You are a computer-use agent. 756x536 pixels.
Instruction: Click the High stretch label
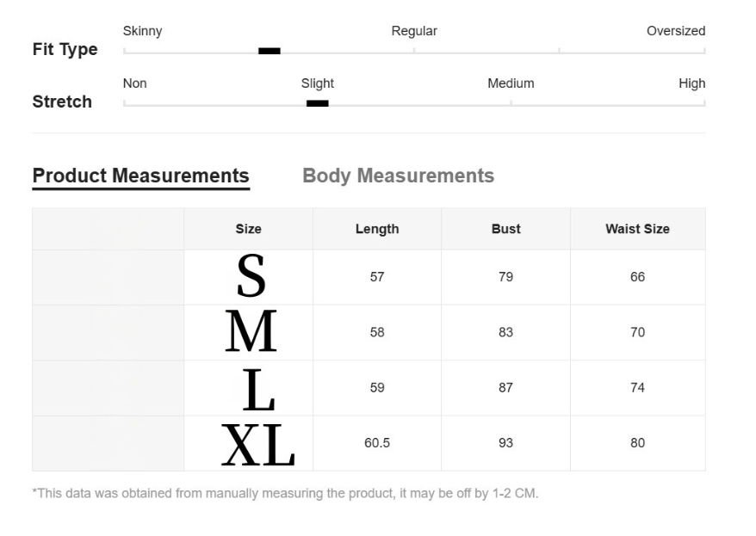(x=691, y=83)
